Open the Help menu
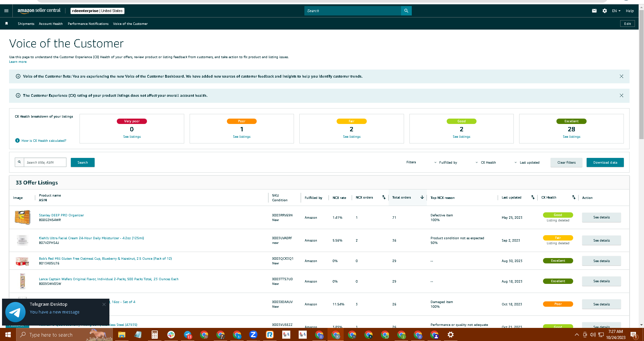644x341 pixels. 630,11
